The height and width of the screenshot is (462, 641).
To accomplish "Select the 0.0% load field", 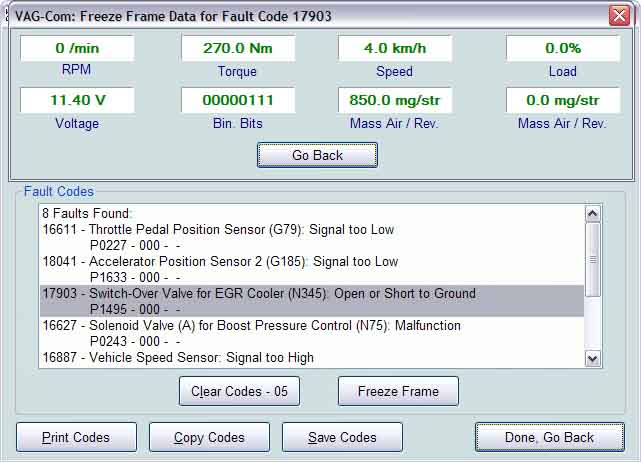I will pos(563,48).
